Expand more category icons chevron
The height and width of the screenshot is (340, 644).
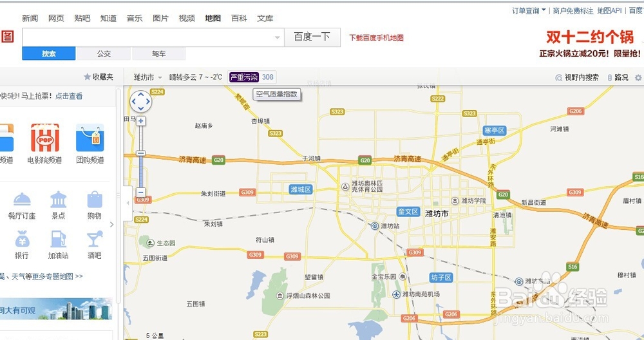tap(111, 225)
